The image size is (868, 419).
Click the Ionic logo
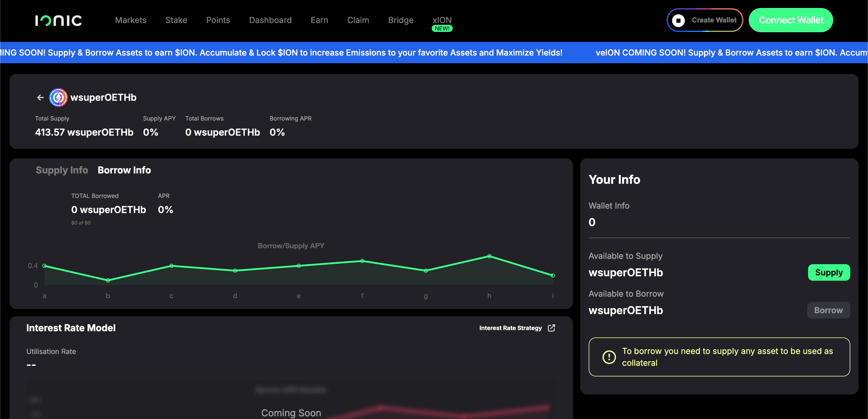tap(58, 21)
